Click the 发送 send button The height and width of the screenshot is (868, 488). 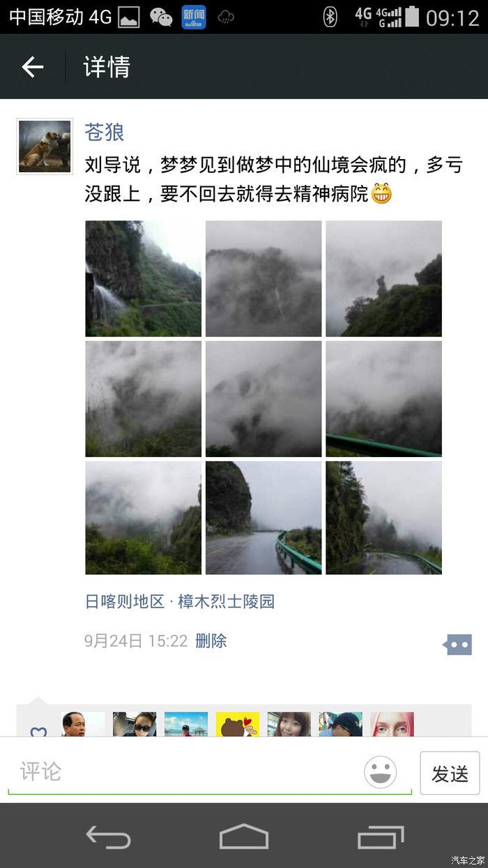click(450, 773)
